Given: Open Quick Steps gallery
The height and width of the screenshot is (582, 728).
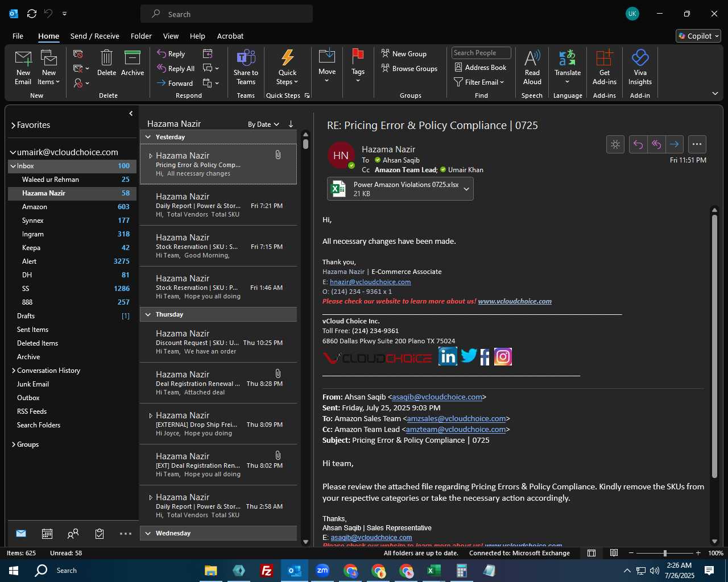Looking at the screenshot, I should click(x=287, y=68).
